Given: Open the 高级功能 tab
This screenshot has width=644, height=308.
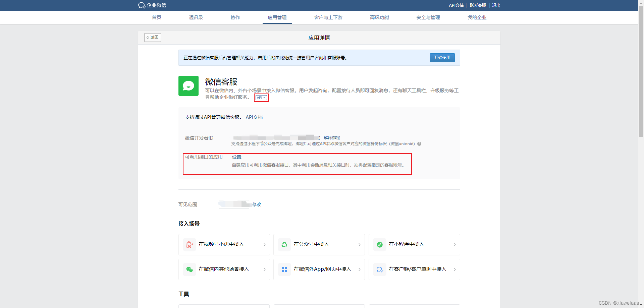Looking at the screenshot, I should coord(379,17).
